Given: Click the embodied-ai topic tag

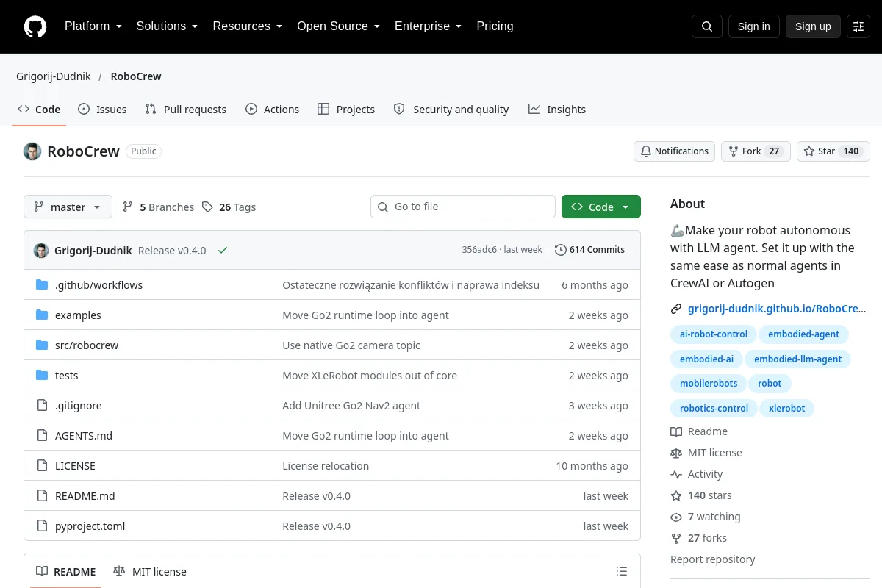Looking at the screenshot, I should click(706, 359).
